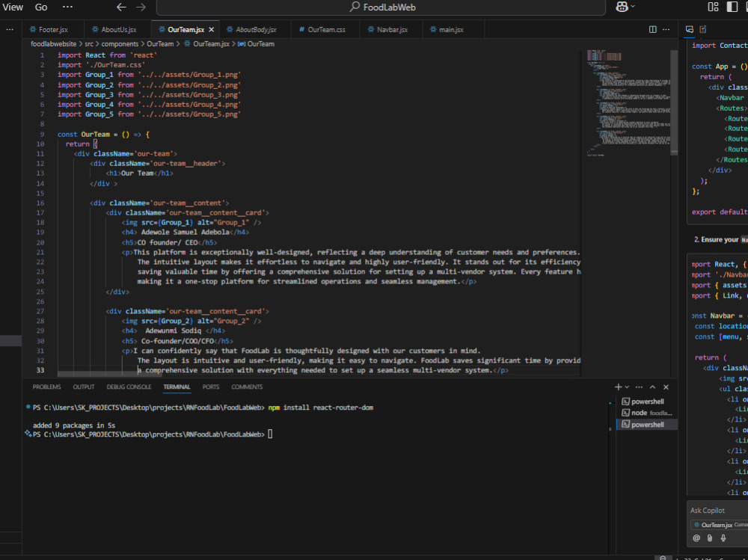
Task: Click the OurTeam.jsx context chip in Copilot
Action: [x=720, y=525]
